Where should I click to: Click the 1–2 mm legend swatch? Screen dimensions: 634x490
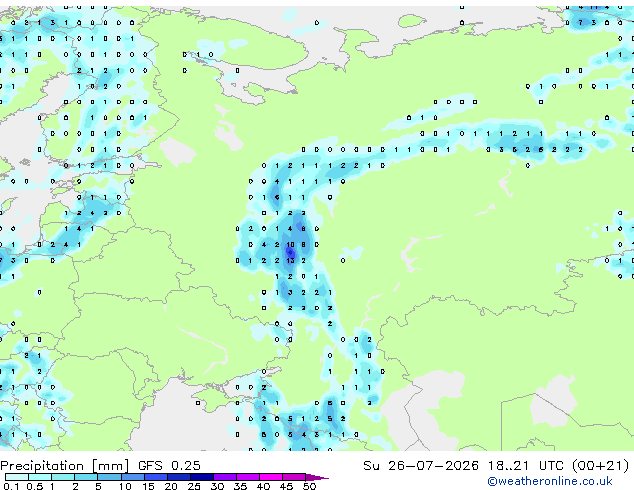63,477
